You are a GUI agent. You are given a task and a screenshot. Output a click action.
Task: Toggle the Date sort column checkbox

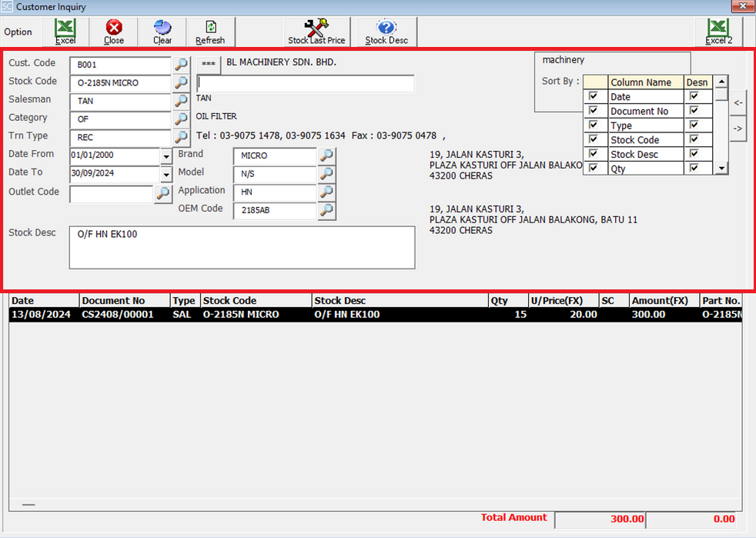point(594,96)
